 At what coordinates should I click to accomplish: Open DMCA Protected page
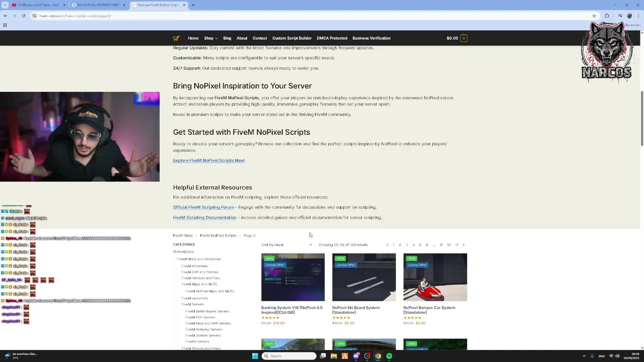332,38
